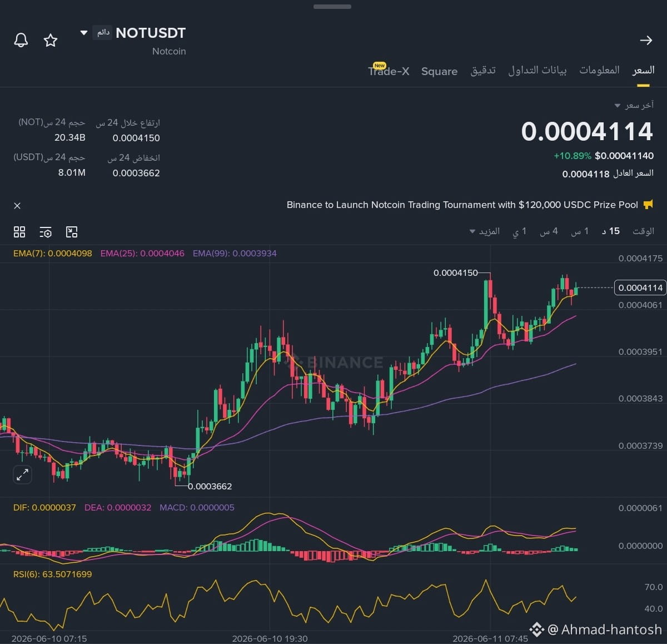
Task: Switch to the Trade-X tab
Action: tap(389, 71)
